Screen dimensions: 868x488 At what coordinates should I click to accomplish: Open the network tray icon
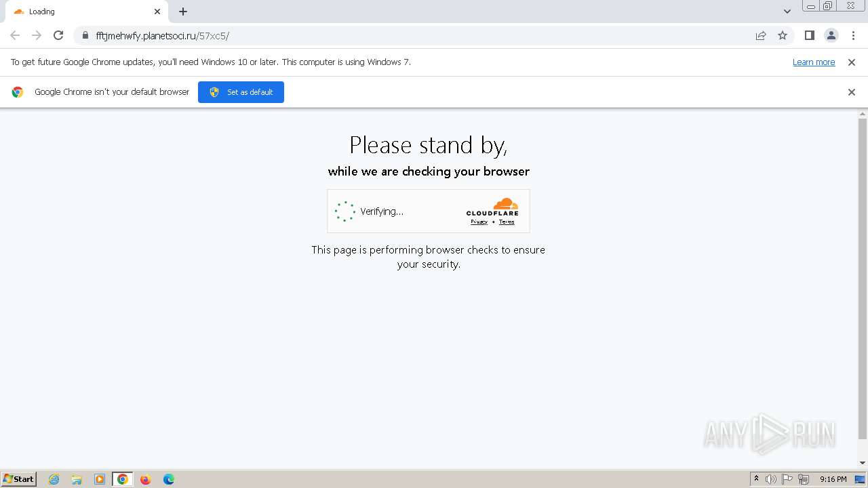click(804, 479)
